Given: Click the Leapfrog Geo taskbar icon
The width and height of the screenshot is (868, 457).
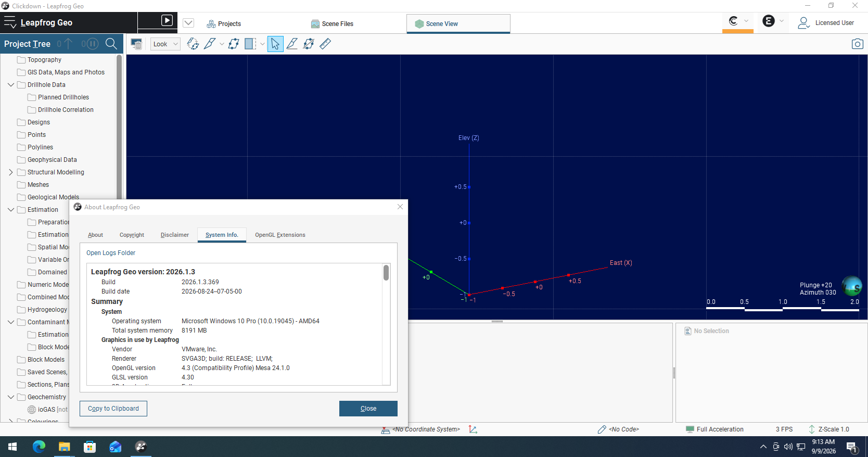Looking at the screenshot, I should pyautogui.click(x=141, y=447).
